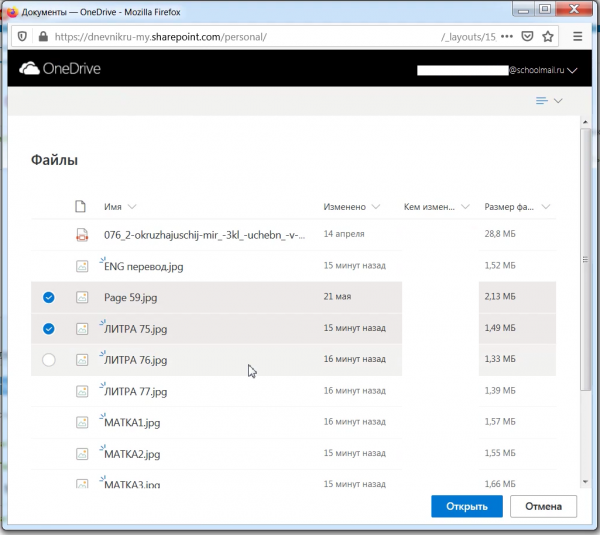This screenshot has height=535, width=600.
Task: Save page to Pocket
Action: pos(527,36)
